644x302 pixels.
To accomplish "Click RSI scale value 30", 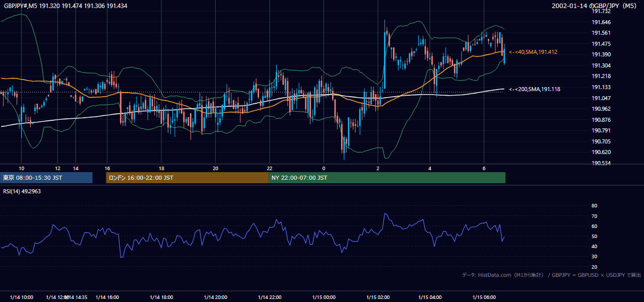I will click(x=594, y=257).
